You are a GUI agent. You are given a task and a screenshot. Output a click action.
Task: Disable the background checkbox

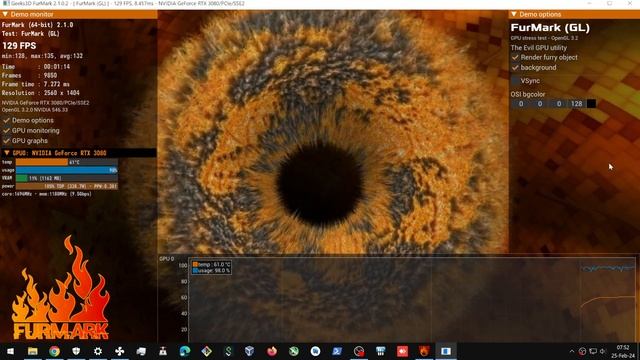(515, 68)
